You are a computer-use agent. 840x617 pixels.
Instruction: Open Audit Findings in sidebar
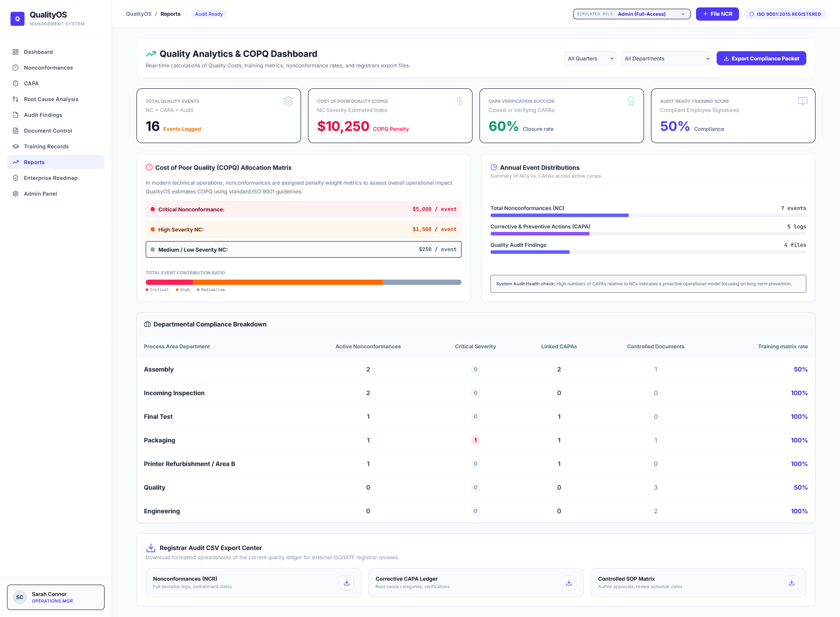point(56,115)
